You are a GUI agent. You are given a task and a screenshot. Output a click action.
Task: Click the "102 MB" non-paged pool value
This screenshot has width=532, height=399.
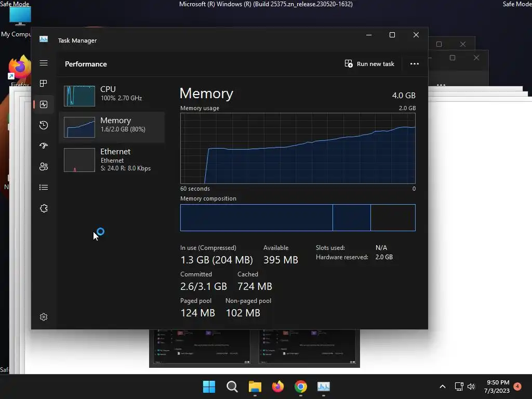[x=243, y=313]
